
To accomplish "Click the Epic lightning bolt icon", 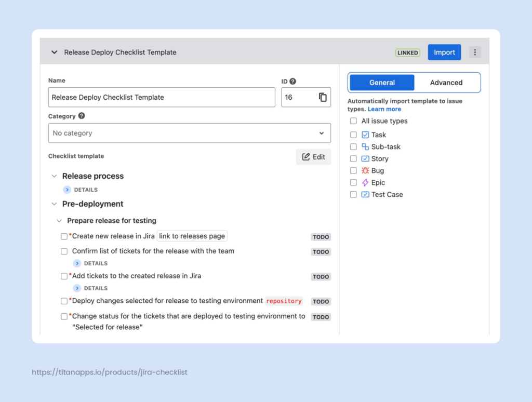I will pyautogui.click(x=365, y=182).
